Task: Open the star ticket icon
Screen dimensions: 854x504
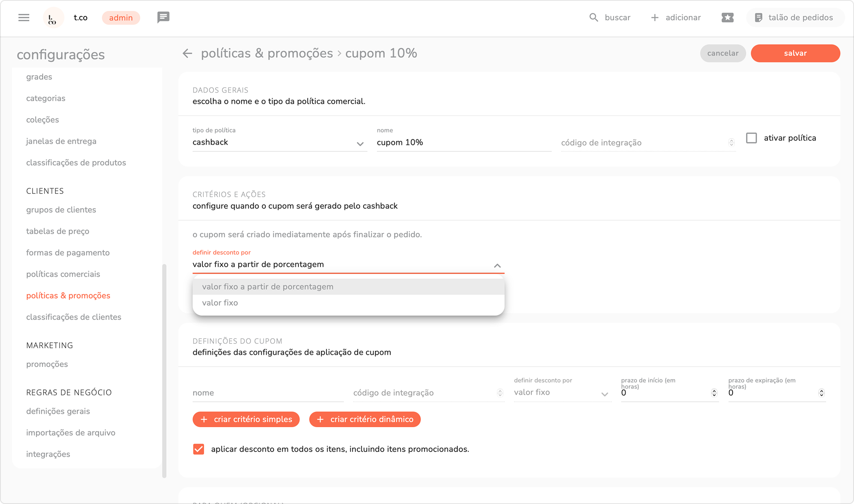Action: pos(728,17)
